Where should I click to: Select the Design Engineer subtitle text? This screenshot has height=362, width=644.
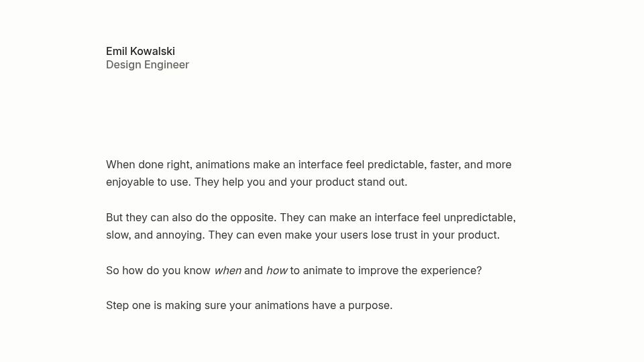(148, 65)
